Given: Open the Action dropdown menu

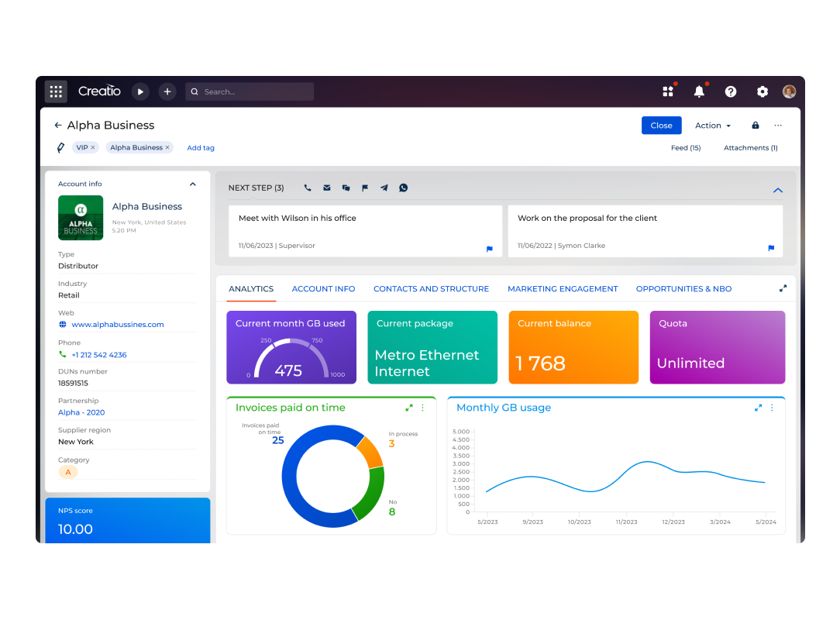Looking at the screenshot, I should click(711, 125).
